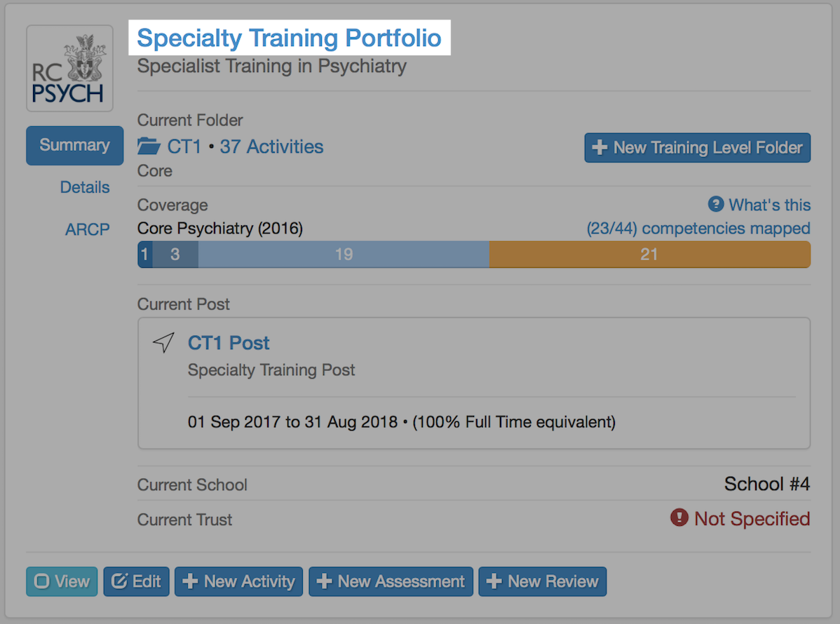Click the orange 21 coverage bar segment
This screenshot has height=624, width=840.
649,255
